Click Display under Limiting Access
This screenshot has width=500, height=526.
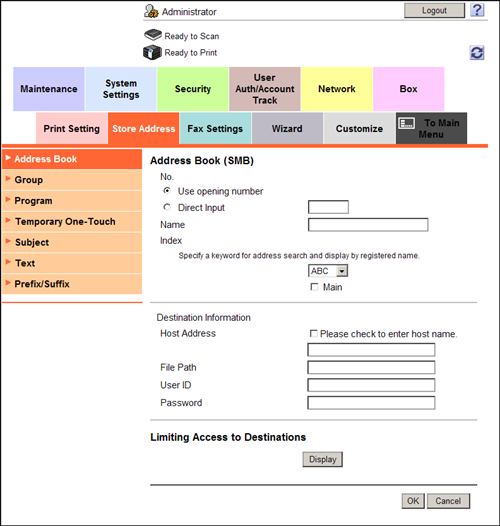(322, 459)
